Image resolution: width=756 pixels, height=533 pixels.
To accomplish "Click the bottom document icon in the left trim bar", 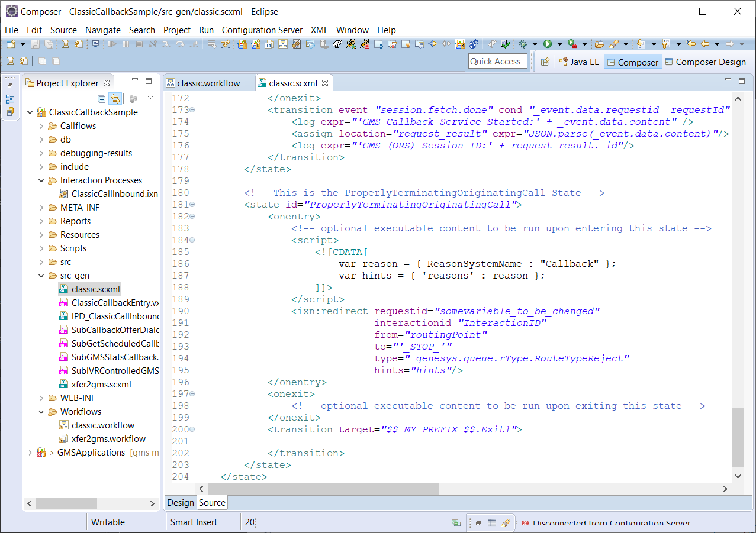I will coord(10,111).
